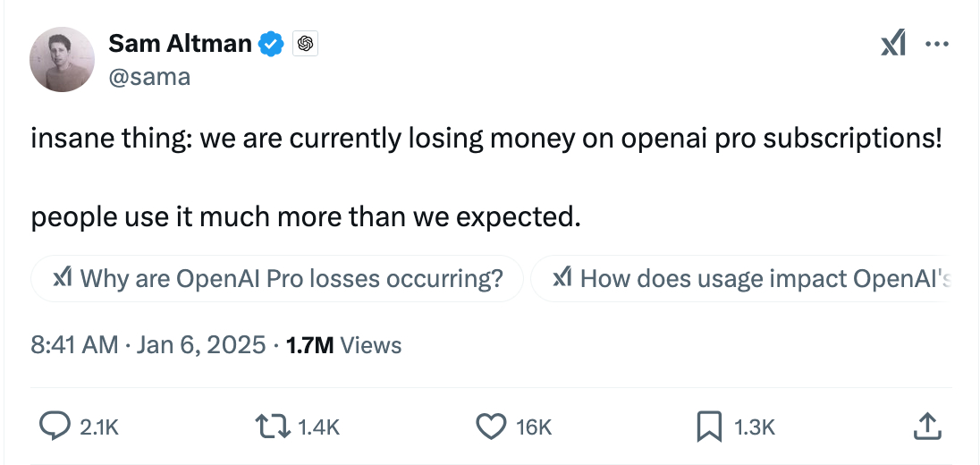Screen dimensions: 980x465
Task: Click the OpenAI affiliation badge beside the name
Action: (x=305, y=43)
